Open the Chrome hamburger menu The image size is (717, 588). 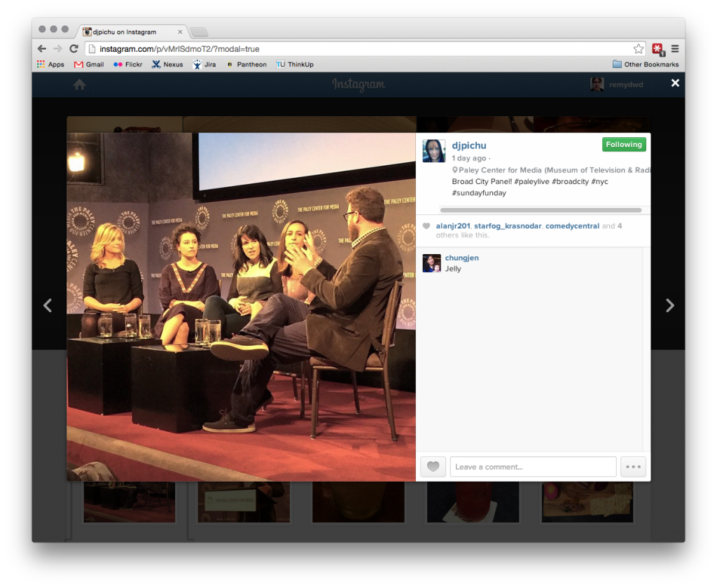pos(675,49)
